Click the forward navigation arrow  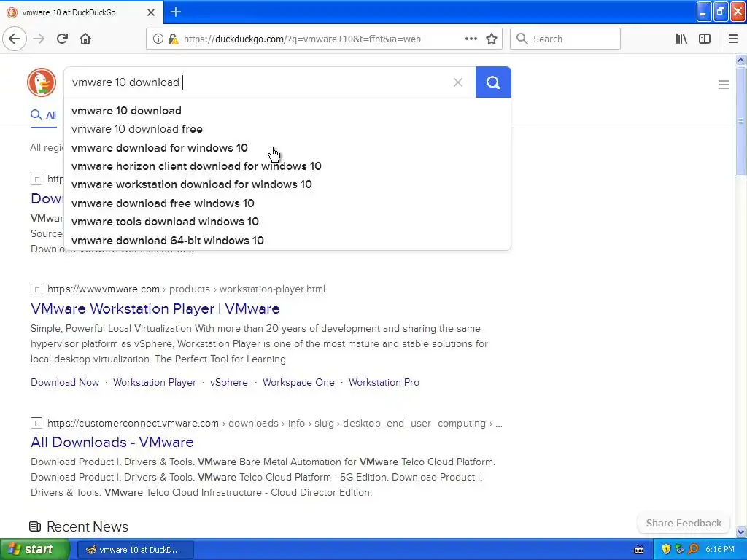[39, 39]
